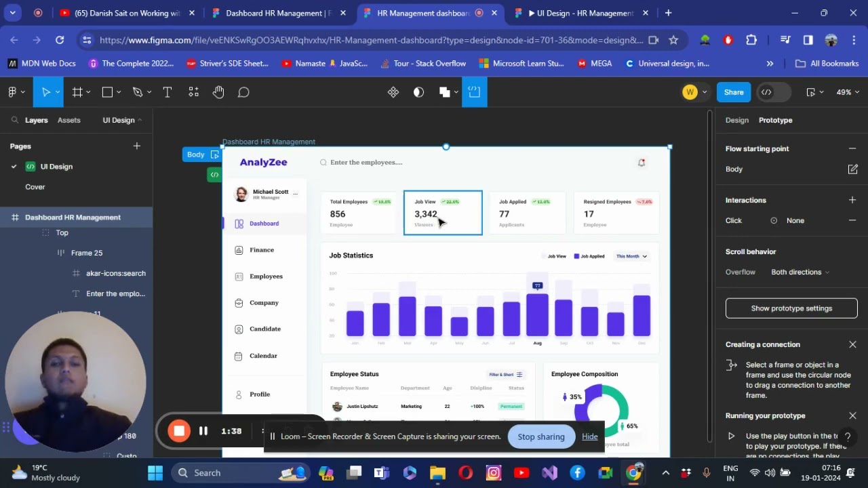
Task: Open browser tab search dropdown
Action: 12,13
